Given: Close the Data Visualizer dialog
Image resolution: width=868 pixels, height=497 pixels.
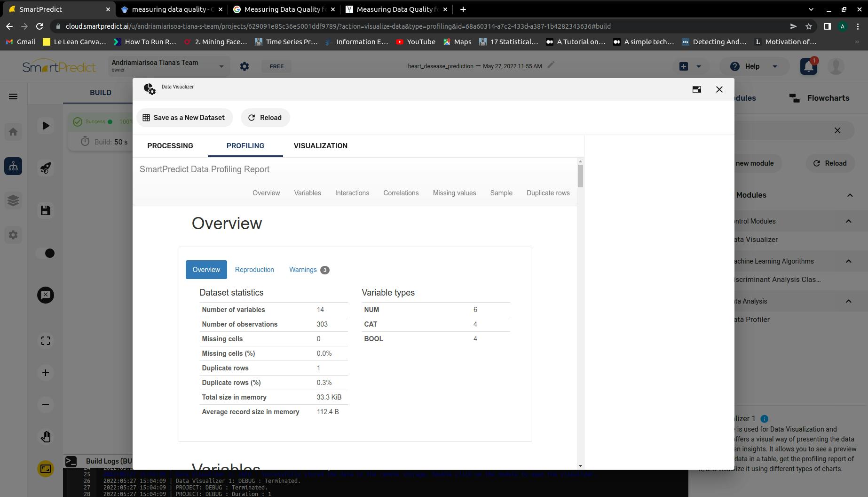Looking at the screenshot, I should click(x=719, y=89).
